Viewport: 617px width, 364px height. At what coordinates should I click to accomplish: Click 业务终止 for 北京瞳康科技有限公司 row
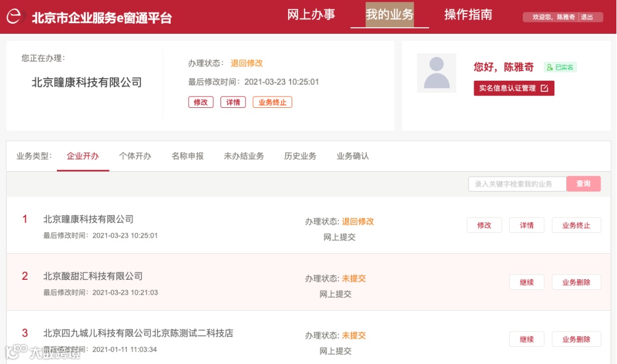pos(577,225)
